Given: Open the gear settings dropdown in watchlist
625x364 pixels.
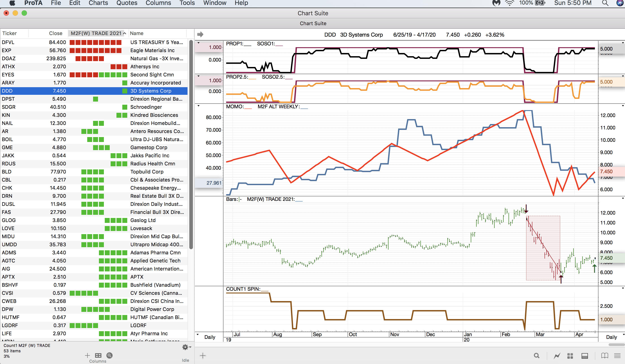Looking at the screenshot, I should coord(186,347).
